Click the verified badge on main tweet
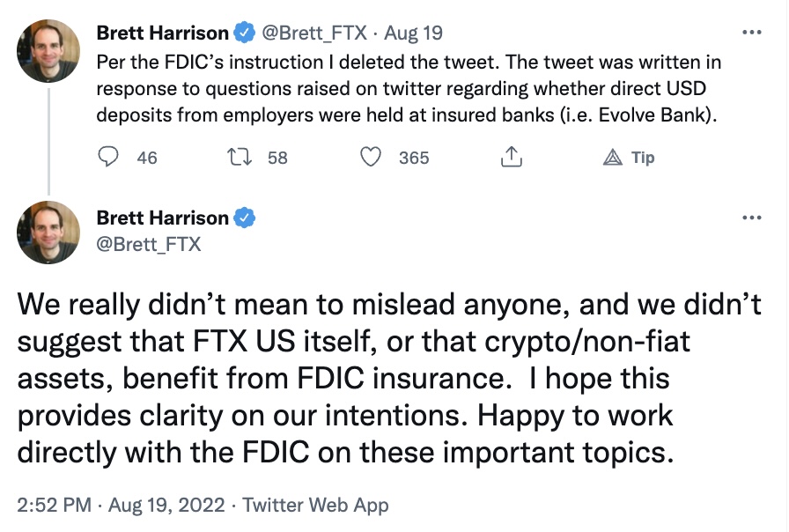The height and width of the screenshot is (532, 789). [244, 218]
